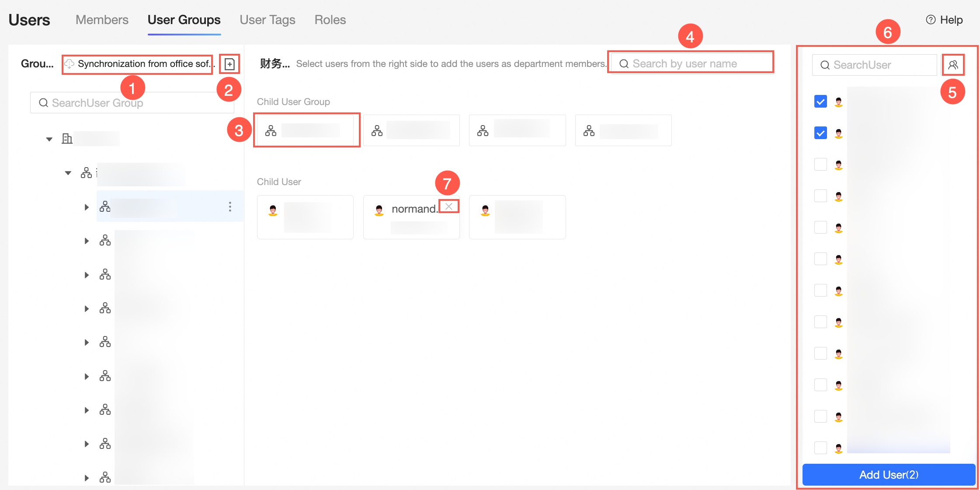Expand the seventh child group in tree
Viewport: 980px width, 490px height.
[x=87, y=410]
